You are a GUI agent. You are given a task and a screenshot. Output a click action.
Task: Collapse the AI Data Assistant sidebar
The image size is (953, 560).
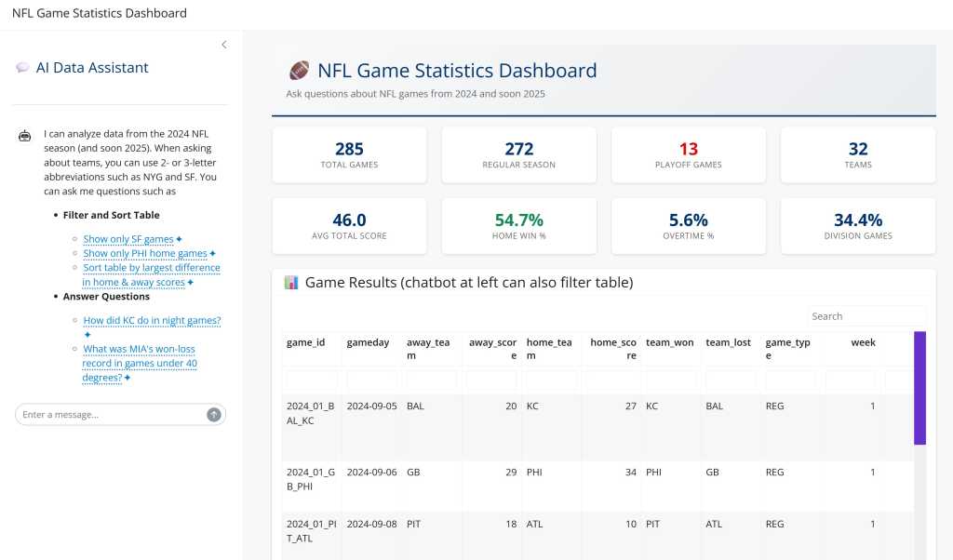223,45
